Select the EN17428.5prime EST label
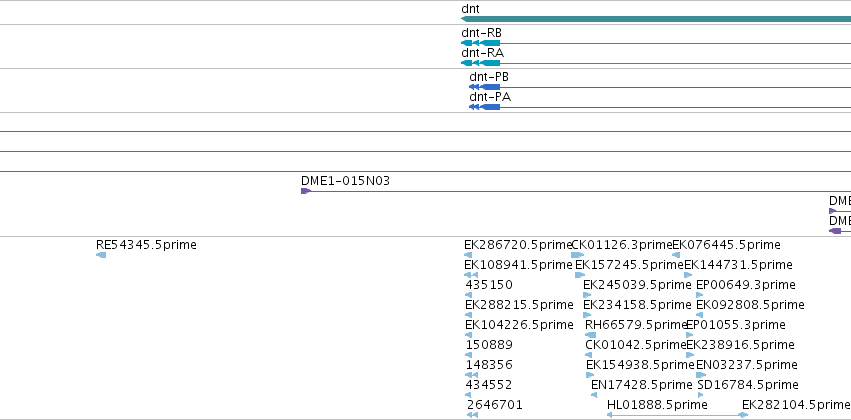This screenshot has width=851, height=420. tap(642, 385)
